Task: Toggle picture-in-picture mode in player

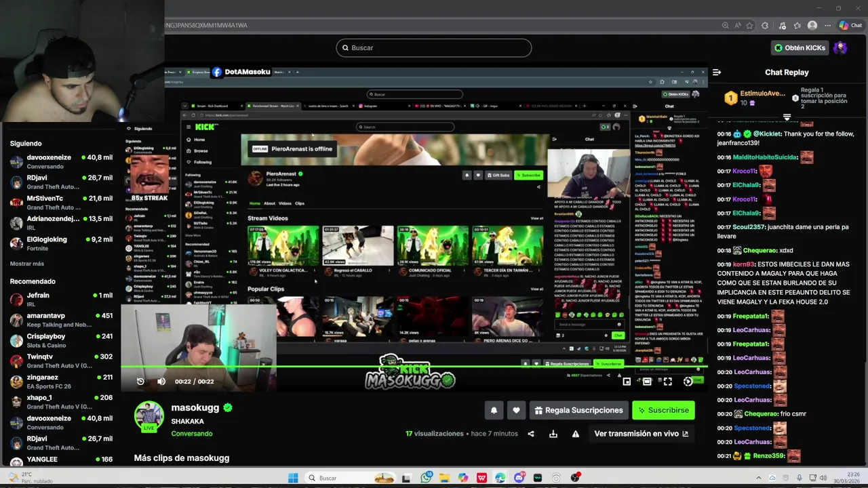Action: 627,382
